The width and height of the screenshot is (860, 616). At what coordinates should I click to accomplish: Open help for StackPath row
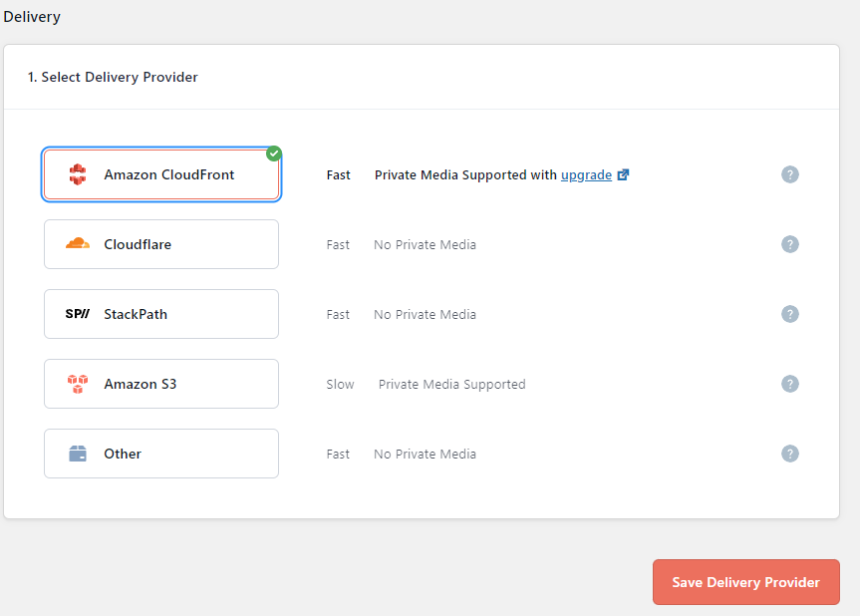pyautogui.click(x=790, y=314)
